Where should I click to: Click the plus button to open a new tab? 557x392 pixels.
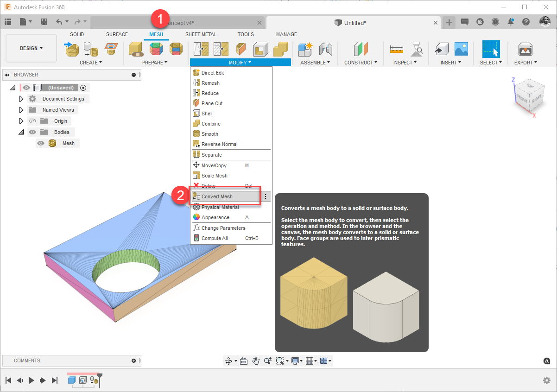click(449, 21)
